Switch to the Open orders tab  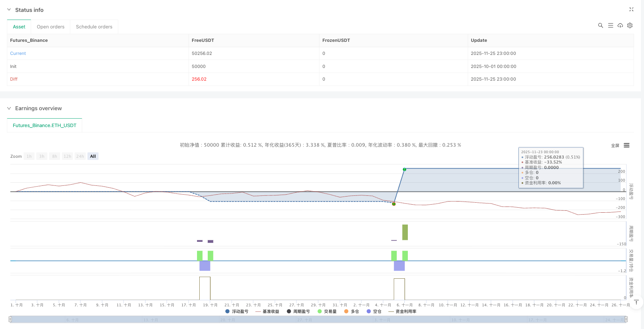coord(50,27)
